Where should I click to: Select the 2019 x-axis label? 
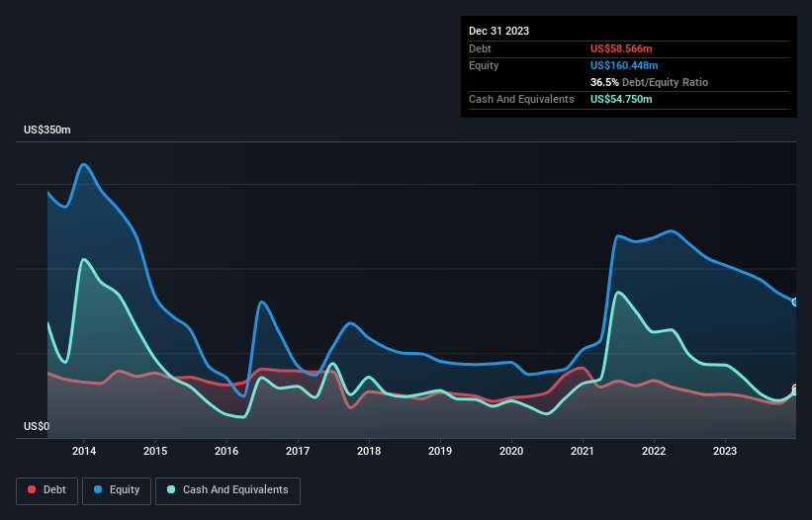tap(440, 451)
